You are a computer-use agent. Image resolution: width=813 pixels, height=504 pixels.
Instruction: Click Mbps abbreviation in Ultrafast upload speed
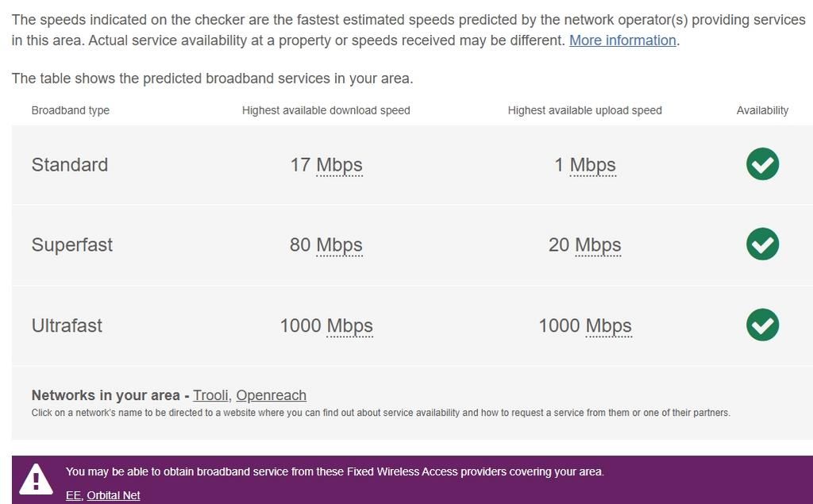tap(608, 326)
